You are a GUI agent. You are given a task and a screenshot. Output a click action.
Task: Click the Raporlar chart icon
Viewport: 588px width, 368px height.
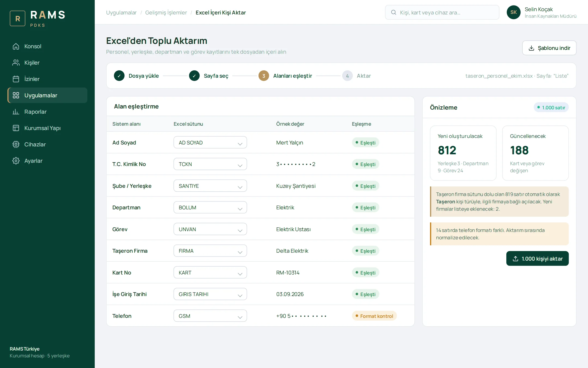coord(16,112)
